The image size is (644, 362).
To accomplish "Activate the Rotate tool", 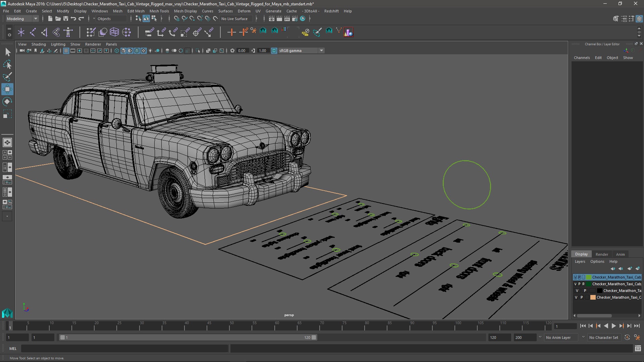I will click(x=7, y=102).
